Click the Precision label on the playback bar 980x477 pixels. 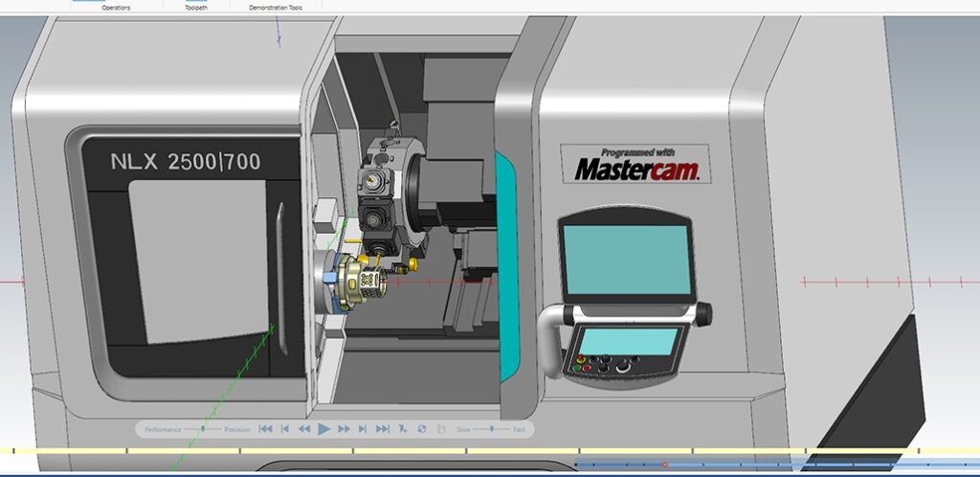coord(237,429)
